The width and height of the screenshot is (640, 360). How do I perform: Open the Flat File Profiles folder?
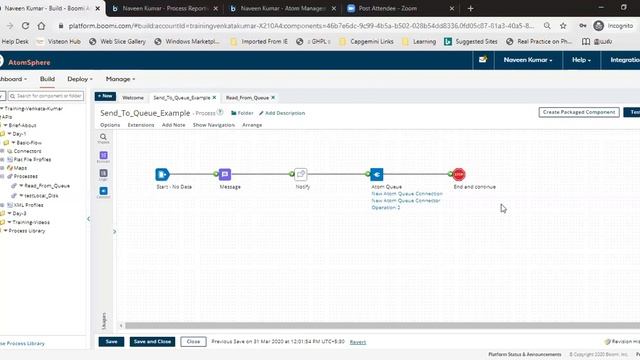[x=32, y=160]
